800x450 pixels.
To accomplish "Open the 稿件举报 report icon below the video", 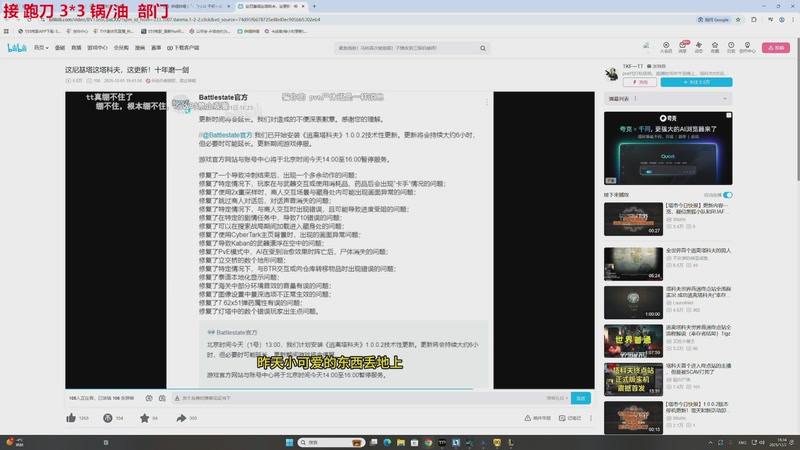I will 537,418.
